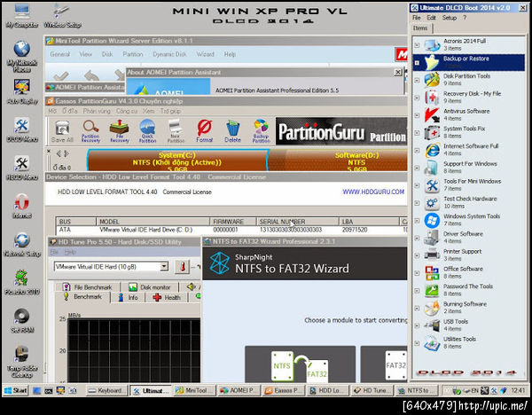Open WWW.HDDGURU.COM link
Image resolution: width=532 pixels, height=415 pixels.
373,192
